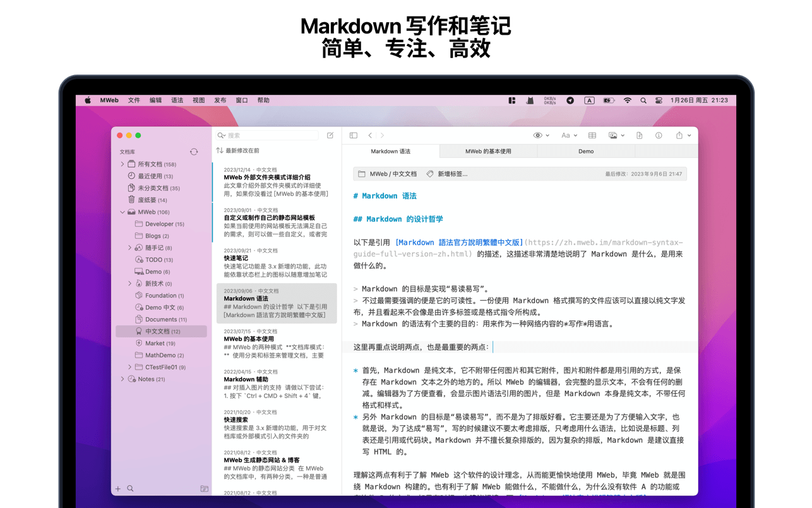Toggle the sidebar panel visibility button
The width and height of the screenshot is (812, 508).
[353, 135]
